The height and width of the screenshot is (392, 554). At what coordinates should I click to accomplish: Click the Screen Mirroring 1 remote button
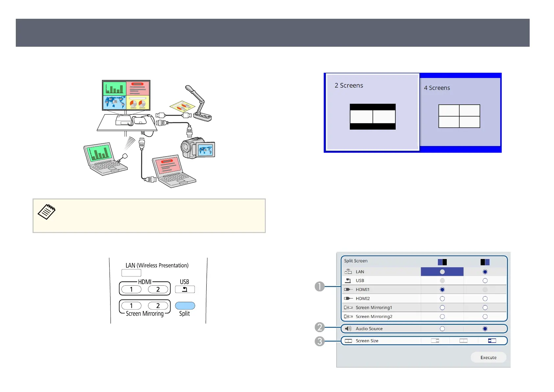131,306
